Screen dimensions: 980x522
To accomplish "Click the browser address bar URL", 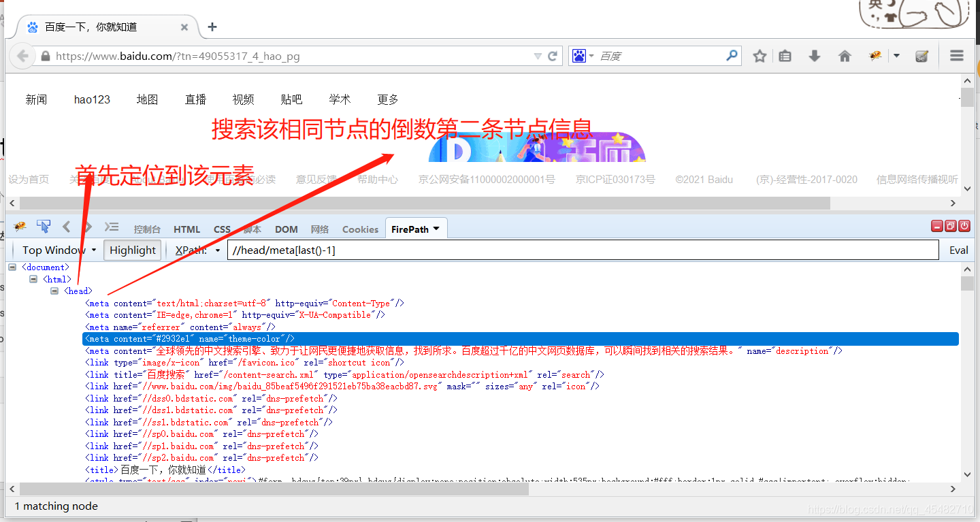I will 178,56.
